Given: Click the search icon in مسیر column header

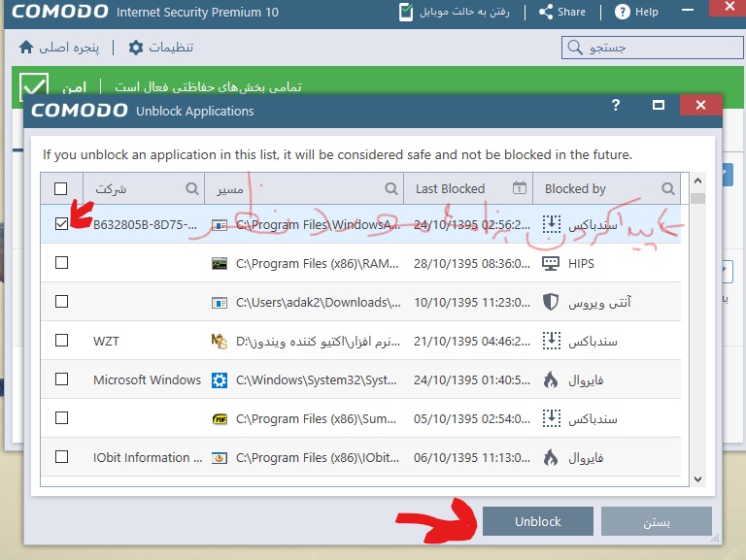Looking at the screenshot, I should coord(391,188).
